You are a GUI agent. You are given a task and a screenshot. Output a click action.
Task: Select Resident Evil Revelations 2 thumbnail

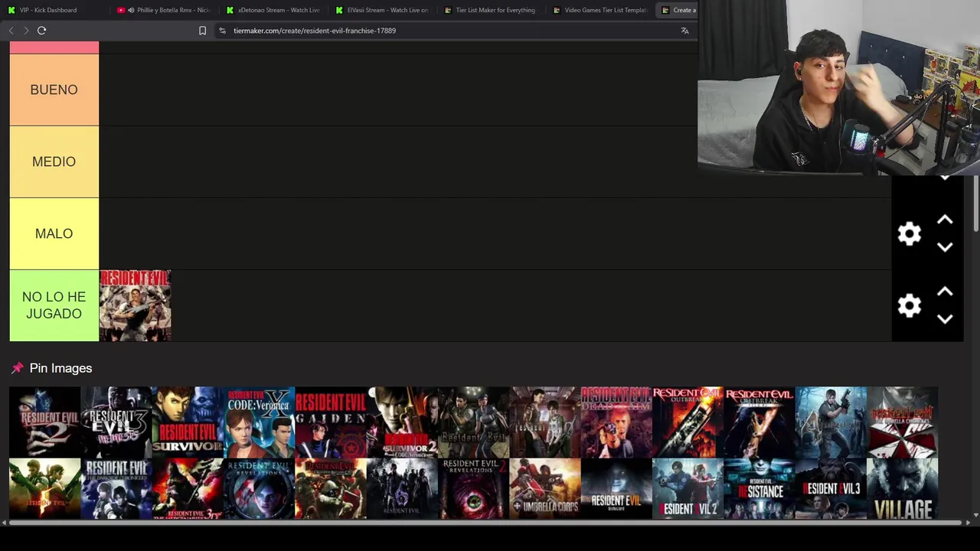[474, 489]
